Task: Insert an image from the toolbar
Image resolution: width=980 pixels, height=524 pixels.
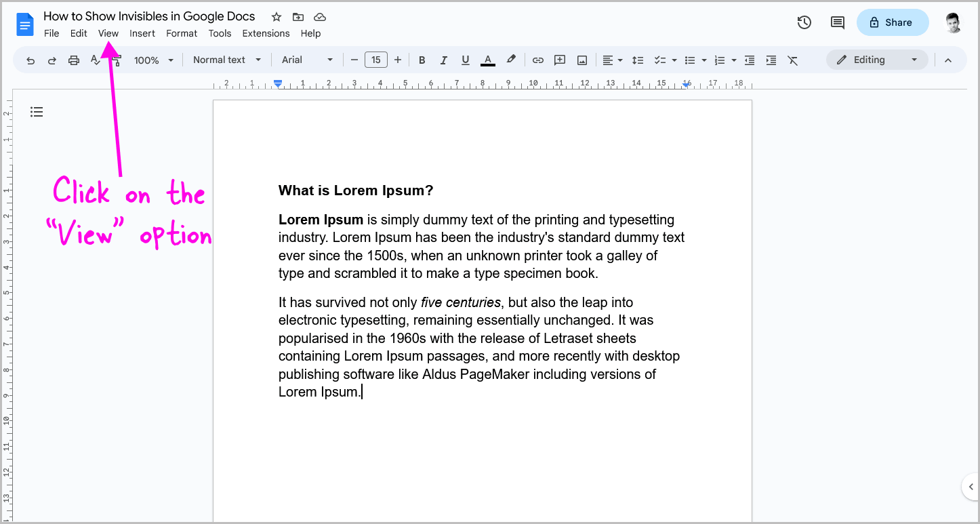Action: tap(581, 60)
